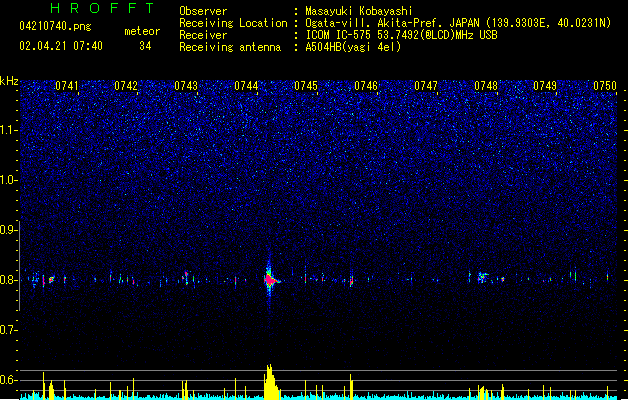Click the HROFFT title text

coord(103,8)
